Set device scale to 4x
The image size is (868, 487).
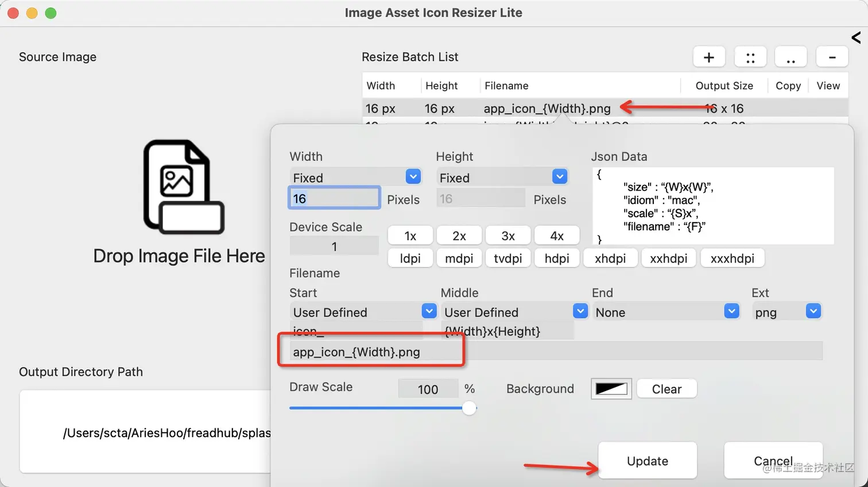point(557,235)
